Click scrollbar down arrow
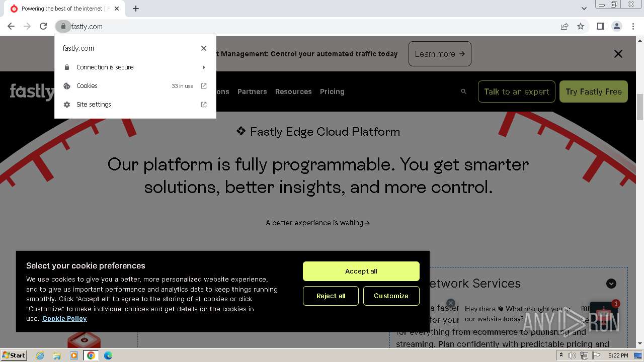This screenshot has height=362, width=644. [640, 344]
